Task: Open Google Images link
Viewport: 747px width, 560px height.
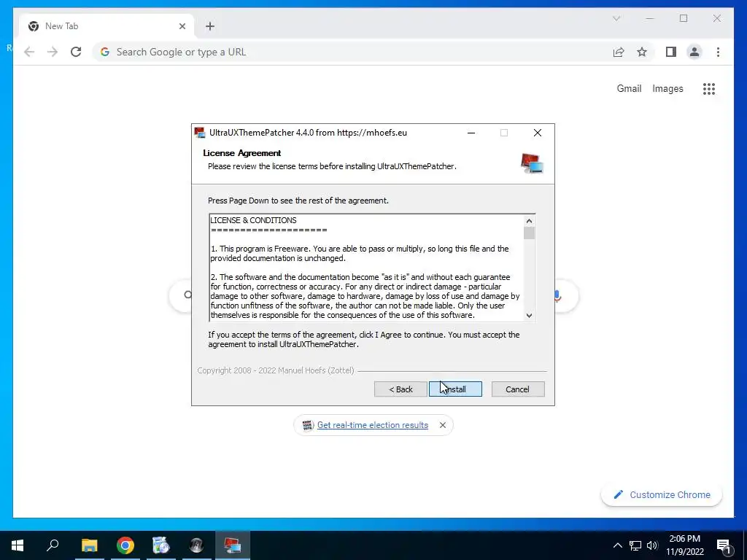Action: click(x=667, y=88)
